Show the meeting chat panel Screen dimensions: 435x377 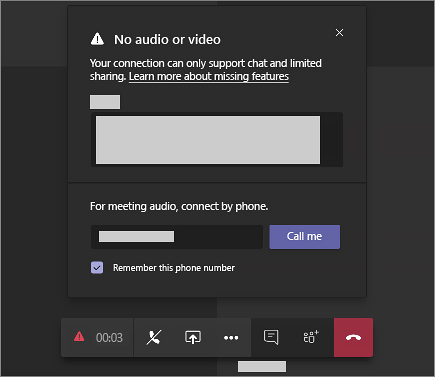pos(271,337)
